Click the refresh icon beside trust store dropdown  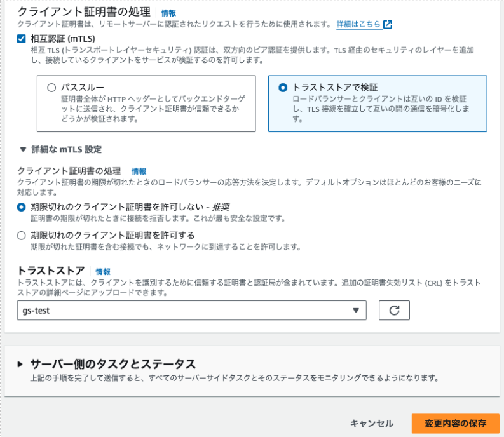tap(394, 310)
